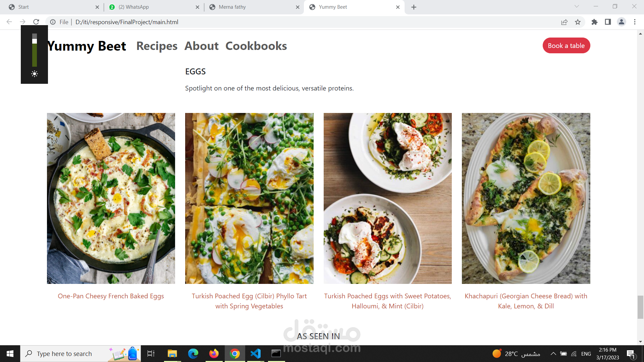Bookmark this page with the star icon

578,22
